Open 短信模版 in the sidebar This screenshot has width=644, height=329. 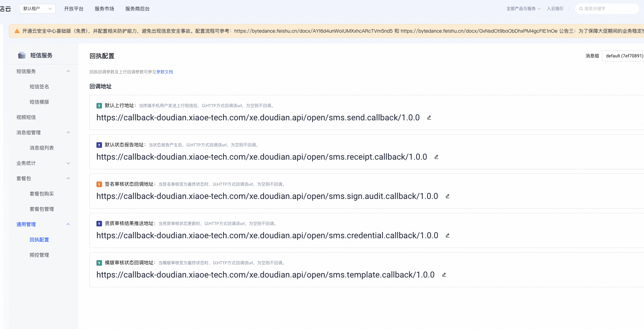[39, 102]
